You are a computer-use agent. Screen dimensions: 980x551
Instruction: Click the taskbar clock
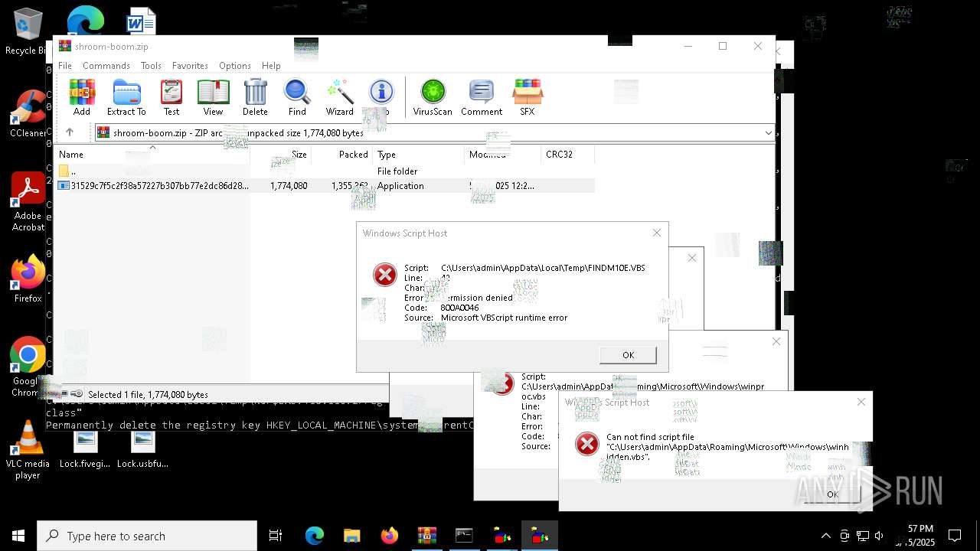pos(916,536)
